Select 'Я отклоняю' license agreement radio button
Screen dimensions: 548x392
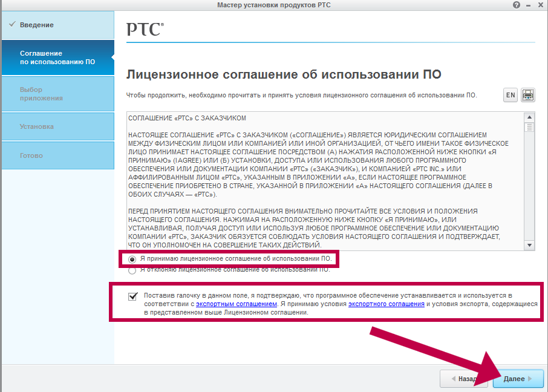click(132, 270)
